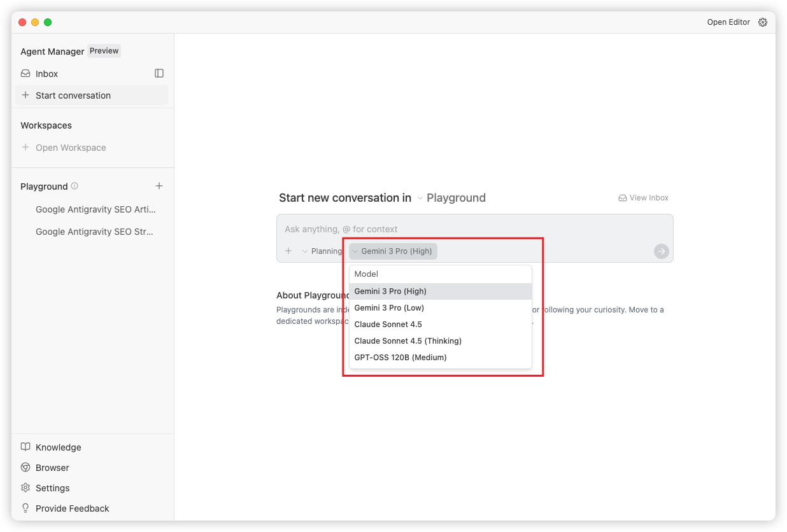
Task: Toggle sidebar panel icon next to Inbox
Action: (159, 73)
